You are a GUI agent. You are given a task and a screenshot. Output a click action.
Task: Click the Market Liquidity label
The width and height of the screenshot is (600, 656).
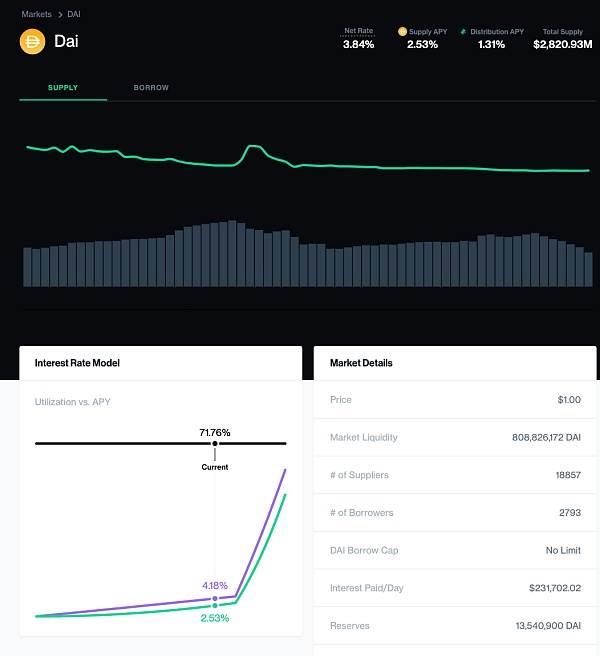click(x=364, y=437)
